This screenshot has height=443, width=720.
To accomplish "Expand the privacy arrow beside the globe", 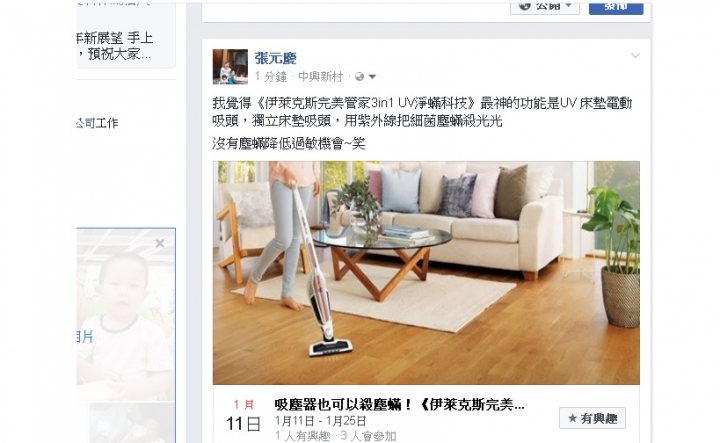I will 372,77.
